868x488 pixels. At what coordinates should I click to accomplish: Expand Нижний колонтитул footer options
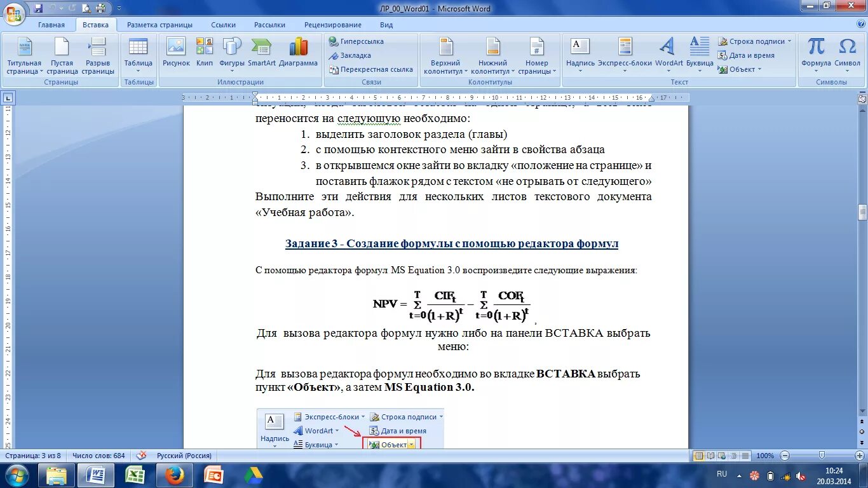(x=493, y=56)
